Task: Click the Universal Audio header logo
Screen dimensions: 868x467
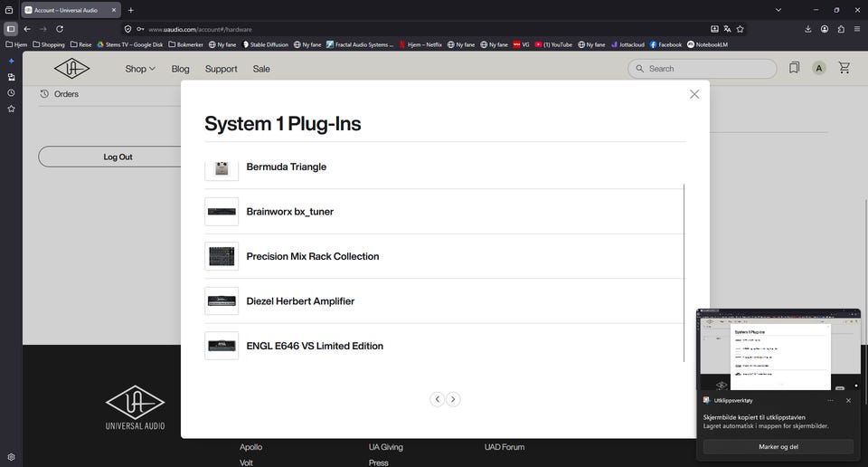Action: (72, 69)
